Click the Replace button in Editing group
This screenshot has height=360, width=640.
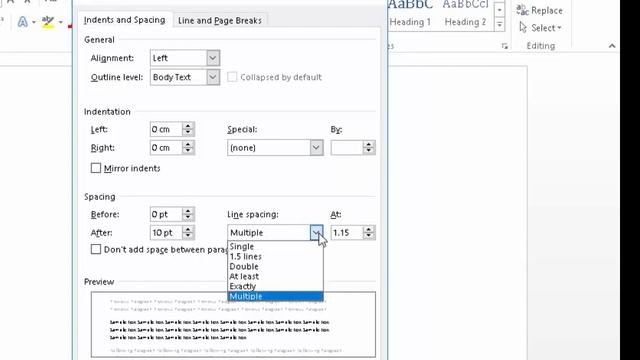click(539, 10)
